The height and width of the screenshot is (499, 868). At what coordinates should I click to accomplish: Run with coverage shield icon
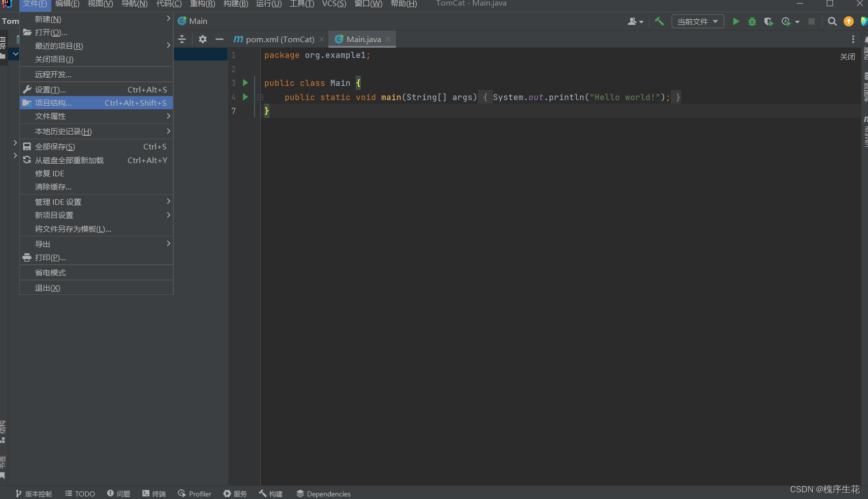pyautogui.click(x=768, y=21)
